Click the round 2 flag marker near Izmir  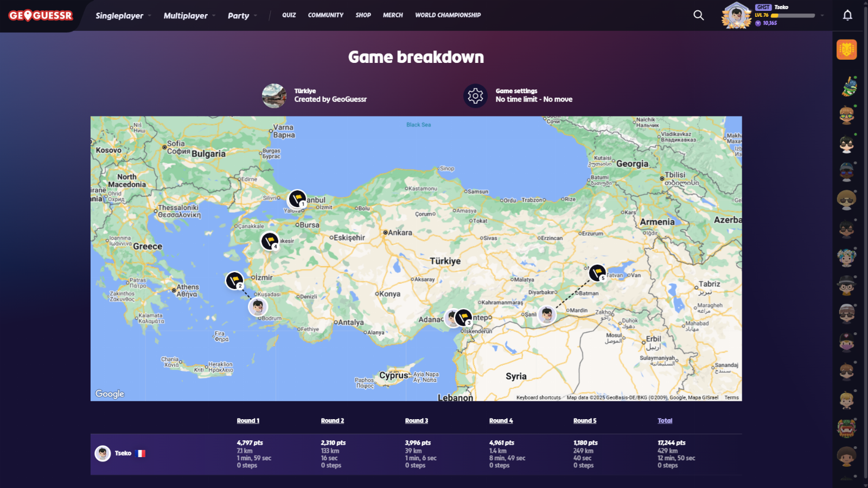coord(234,280)
